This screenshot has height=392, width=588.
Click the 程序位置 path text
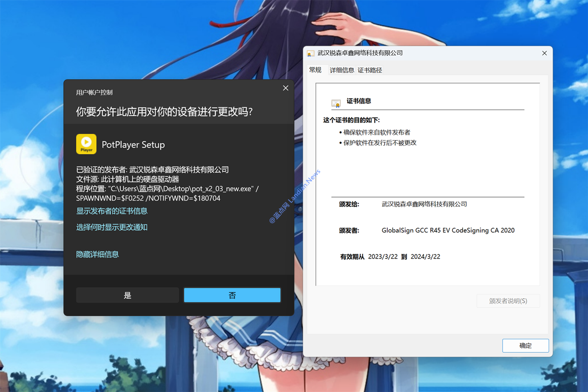coord(167,189)
